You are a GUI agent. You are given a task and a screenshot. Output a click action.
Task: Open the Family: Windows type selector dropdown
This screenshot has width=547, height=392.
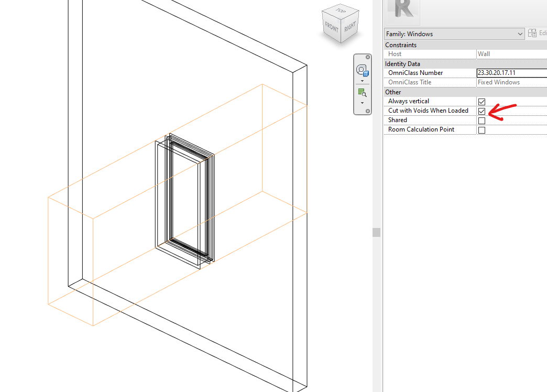pyautogui.click(x=454, y=34)
